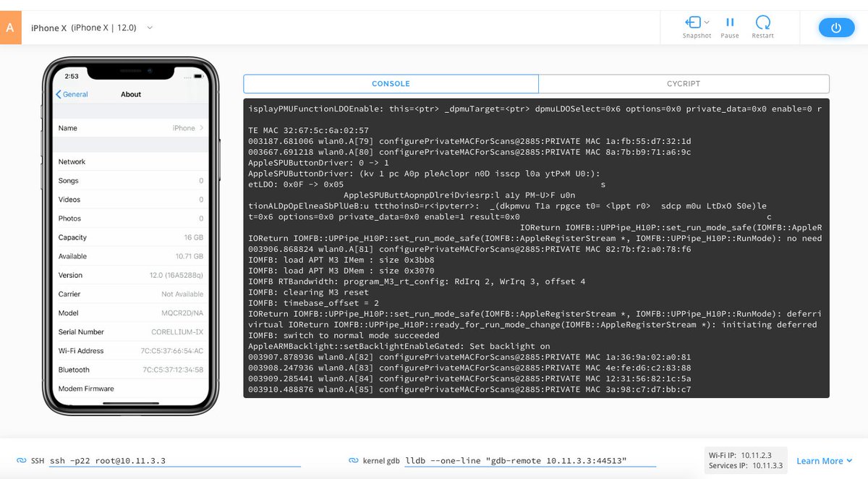The width and height of the screenshot is (868, 479).
Task: Select the Songs row
Action: click(131, 180)
